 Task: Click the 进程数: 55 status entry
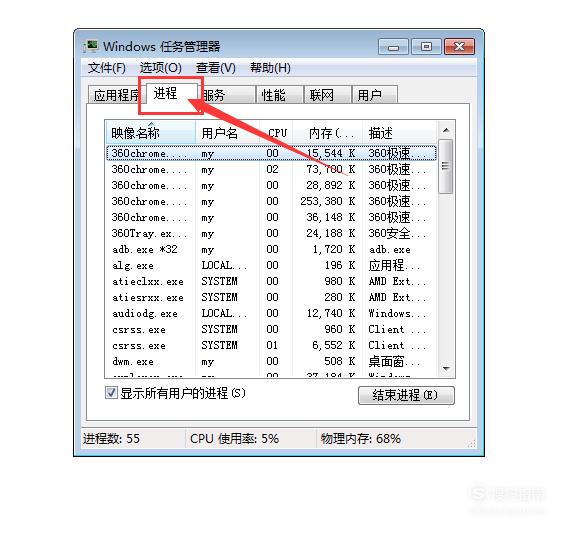tap(112, 439)
